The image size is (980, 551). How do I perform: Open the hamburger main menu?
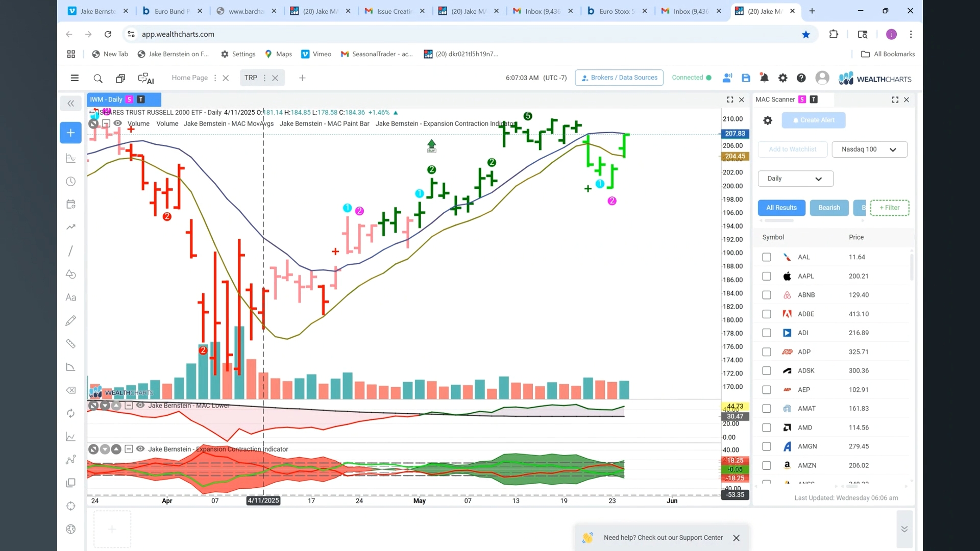click(x=75, y=78)
